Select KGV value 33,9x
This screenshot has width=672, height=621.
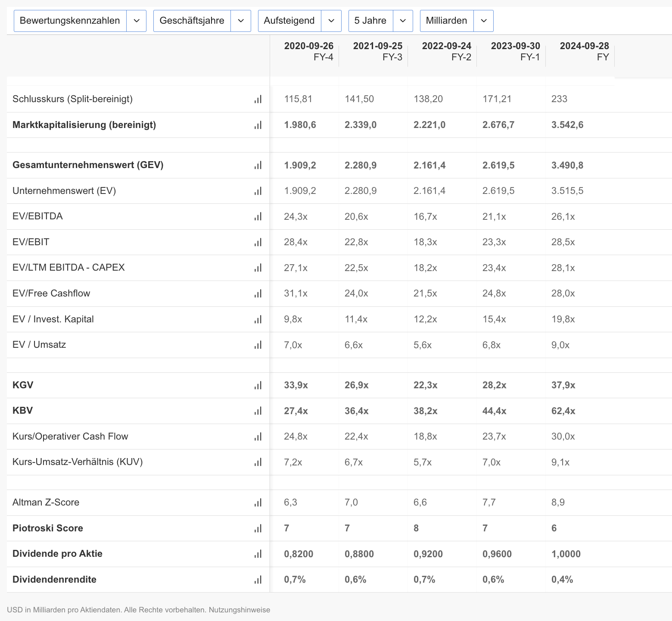tap(296, 385)
